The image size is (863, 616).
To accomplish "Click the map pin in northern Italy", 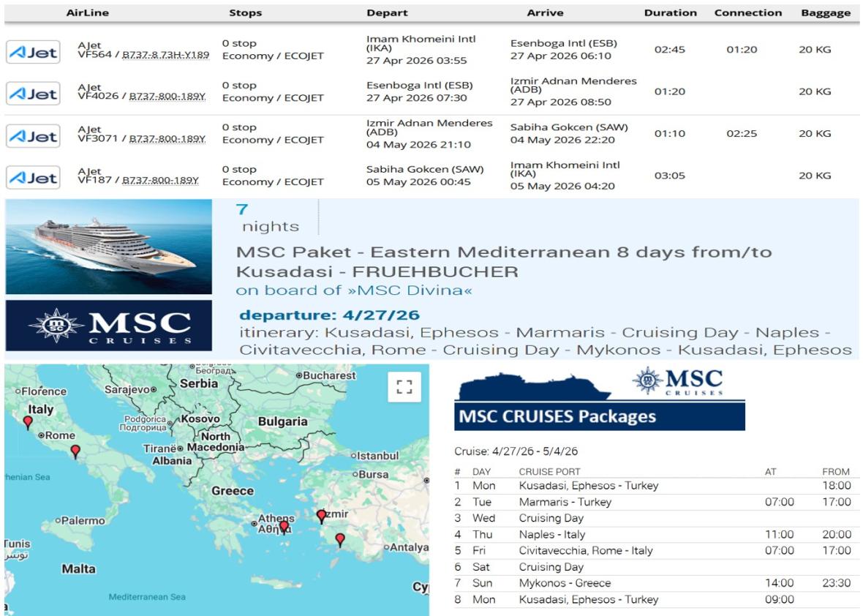I will point(28,422).
